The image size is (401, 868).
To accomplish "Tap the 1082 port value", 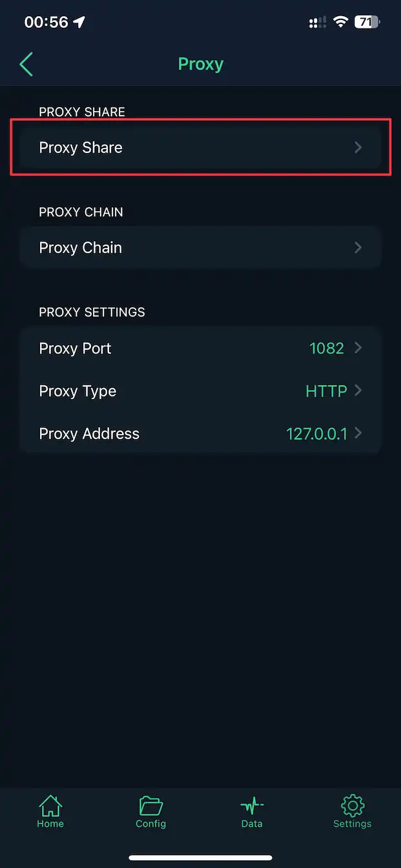I will (x=327, y=348).
